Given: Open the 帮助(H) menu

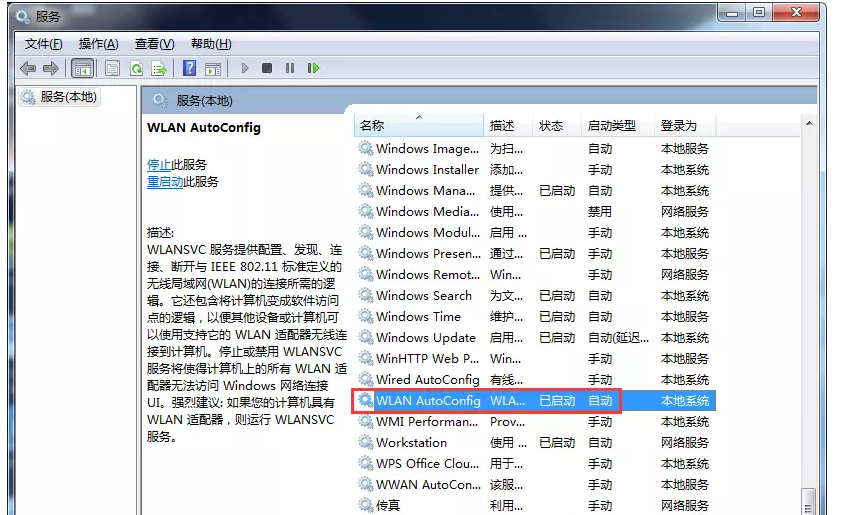Looking at the screenshot, I should tap(211, 44).
